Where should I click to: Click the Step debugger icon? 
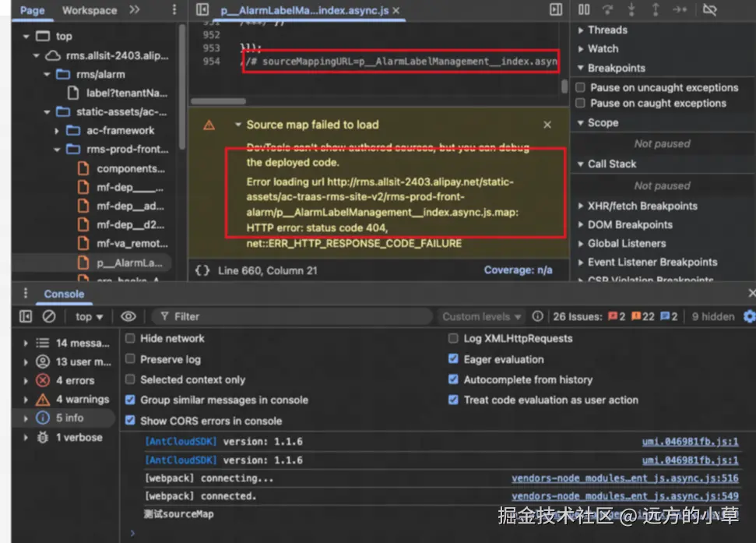[x=680, y=9]
